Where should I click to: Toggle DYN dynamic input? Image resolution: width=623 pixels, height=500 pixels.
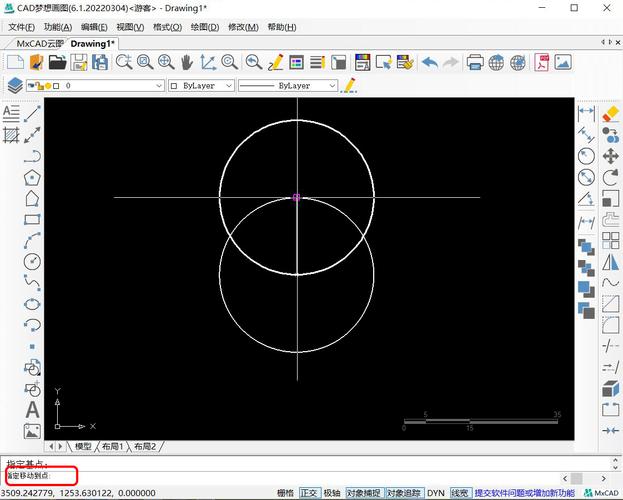pos(436,493)
